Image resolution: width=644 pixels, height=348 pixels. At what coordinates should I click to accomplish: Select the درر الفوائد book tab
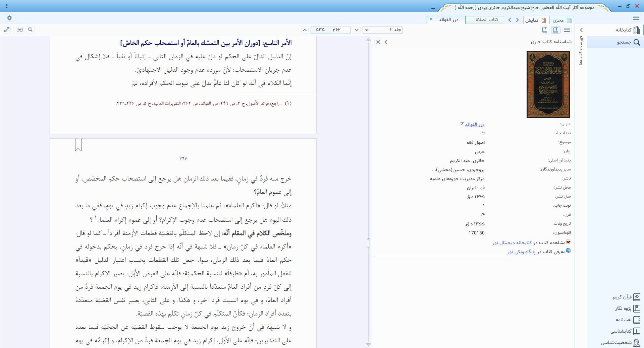click(449, 20)
